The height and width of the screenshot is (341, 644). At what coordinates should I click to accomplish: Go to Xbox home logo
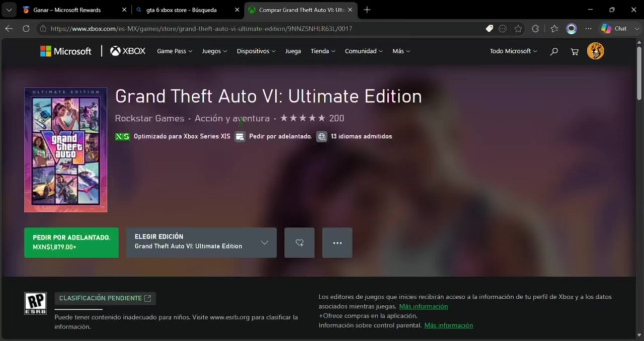tap(128, 51)
